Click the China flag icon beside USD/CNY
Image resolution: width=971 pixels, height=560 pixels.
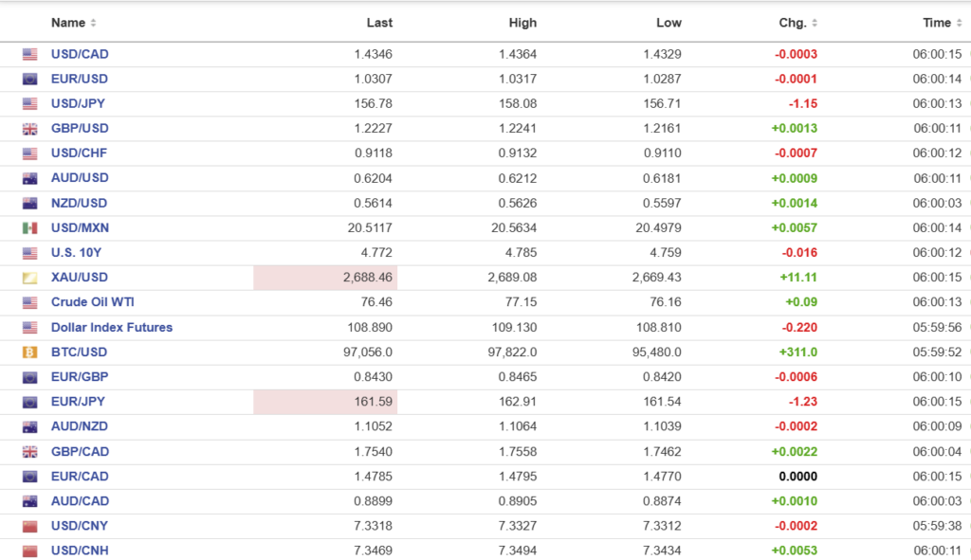coord(30,526)
